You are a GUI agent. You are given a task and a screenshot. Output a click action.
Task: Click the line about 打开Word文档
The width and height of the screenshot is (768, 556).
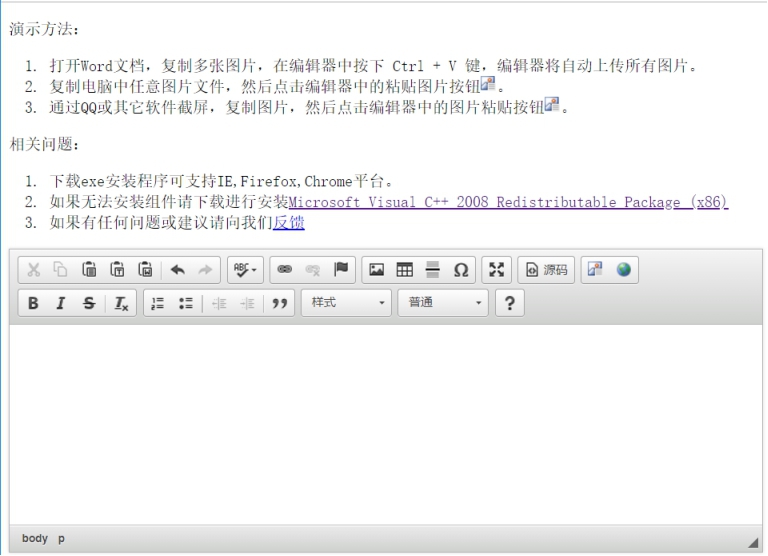tap(373, 66)
